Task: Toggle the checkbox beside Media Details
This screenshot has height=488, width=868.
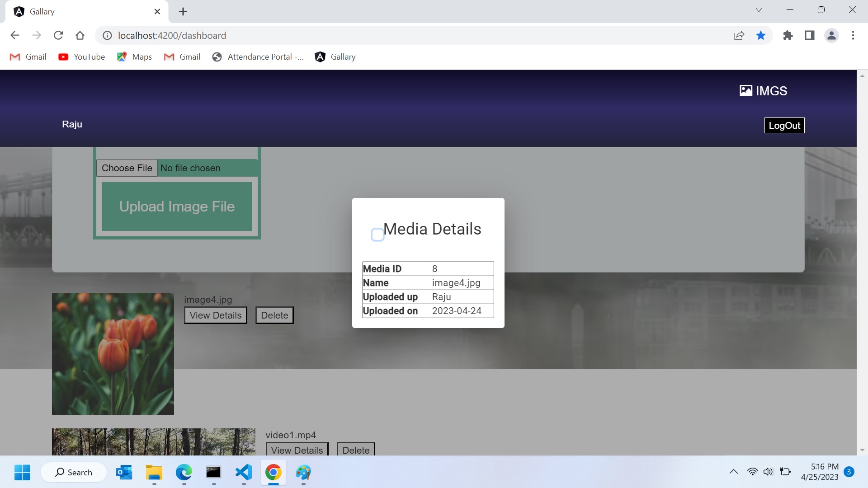Action: [377, 235]
